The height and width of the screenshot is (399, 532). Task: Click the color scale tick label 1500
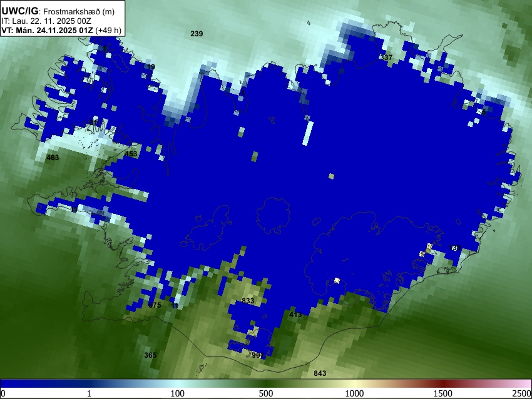click(443, 393)
